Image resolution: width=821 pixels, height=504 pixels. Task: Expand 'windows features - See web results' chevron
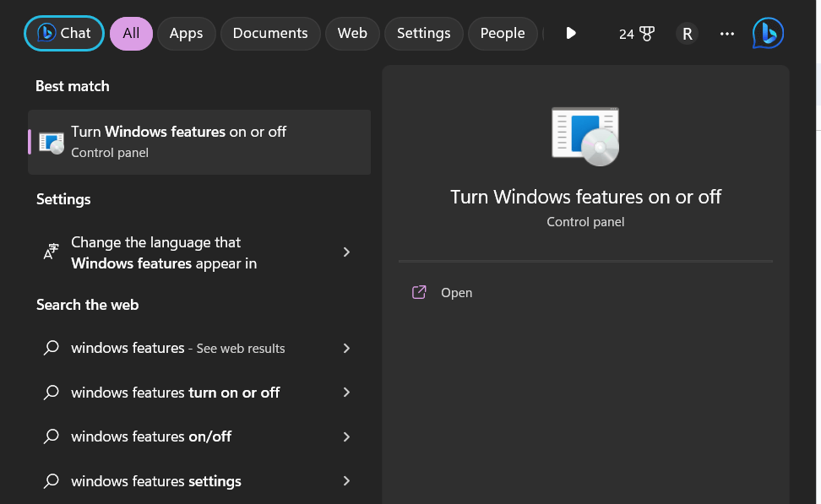[x=346, y=348]
